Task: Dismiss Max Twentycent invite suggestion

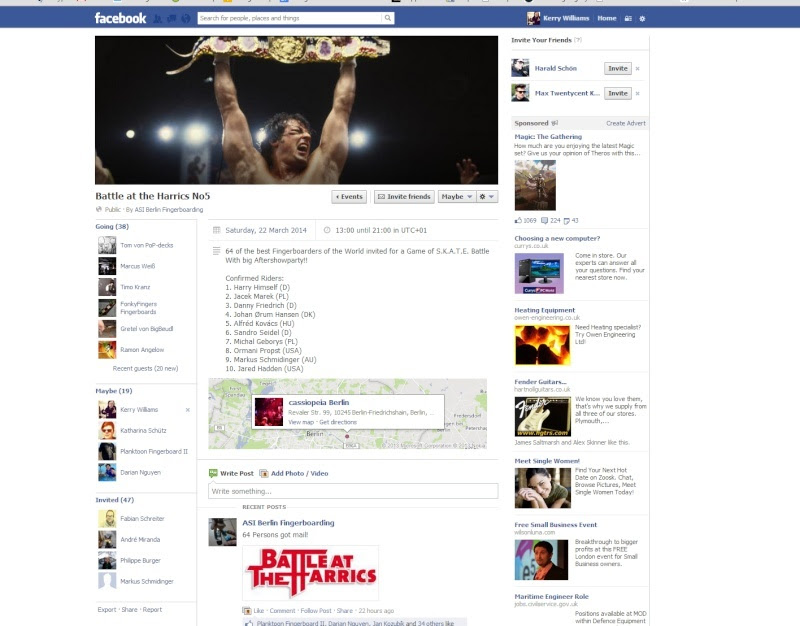Action: point(637,93)
